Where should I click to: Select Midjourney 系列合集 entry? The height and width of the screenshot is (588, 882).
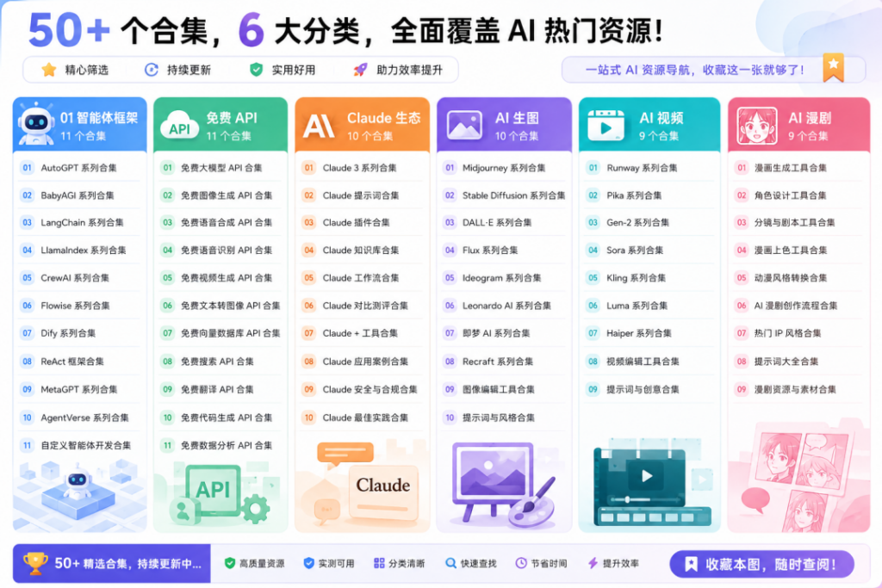pos(504,168)
